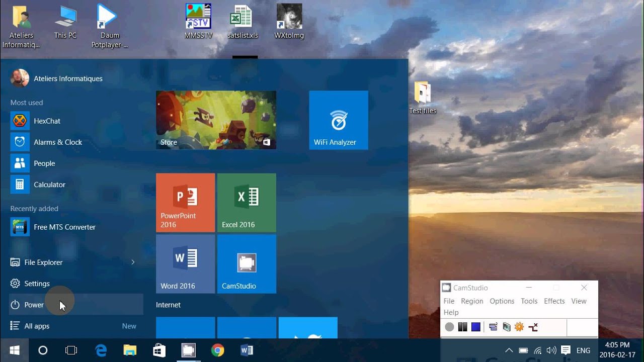Click the Most used heading

pos(27,103)
